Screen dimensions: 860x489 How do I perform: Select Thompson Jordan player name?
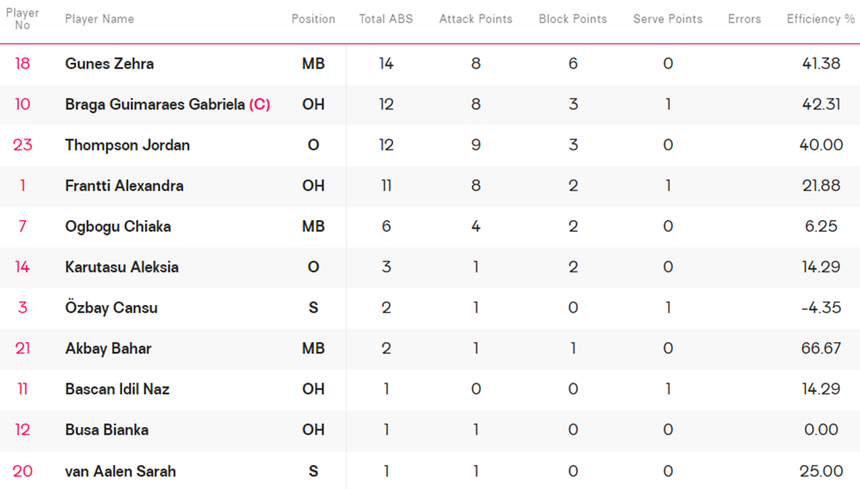pos(127,145)
